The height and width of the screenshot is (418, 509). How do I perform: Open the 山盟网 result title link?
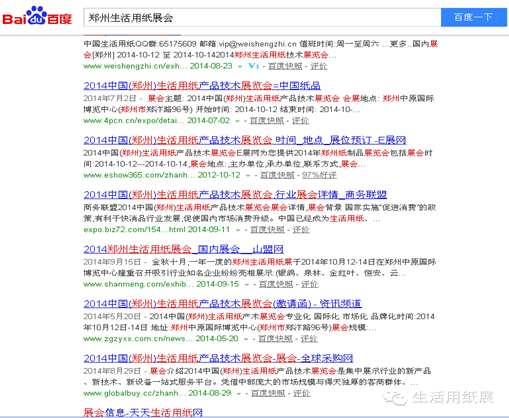183,249
